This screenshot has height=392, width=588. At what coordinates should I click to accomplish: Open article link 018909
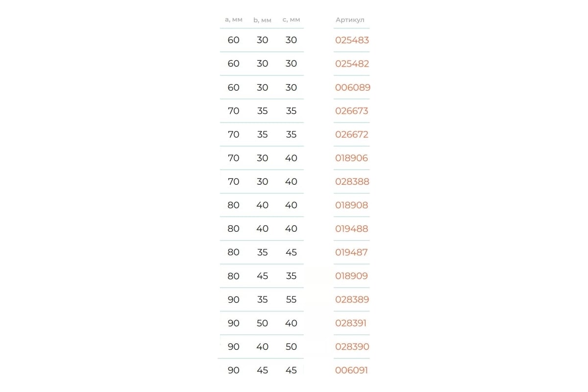tap(351, 276)
